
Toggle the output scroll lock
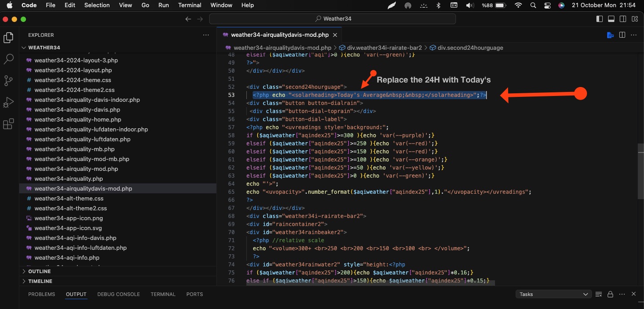coord(610,294)
